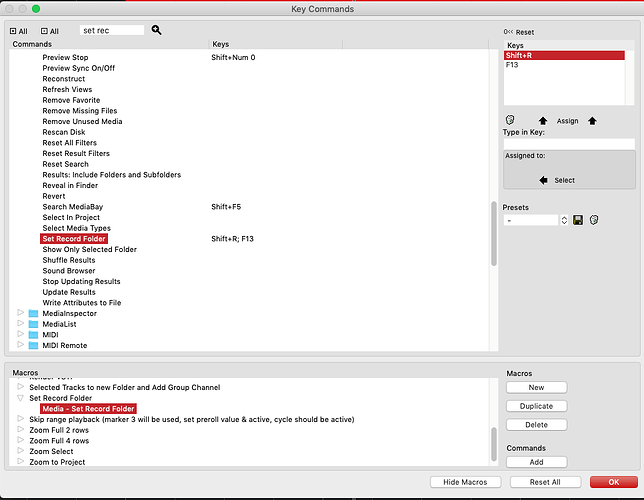
Task: Select the Refresh Views command
Action: coord(67,90)
